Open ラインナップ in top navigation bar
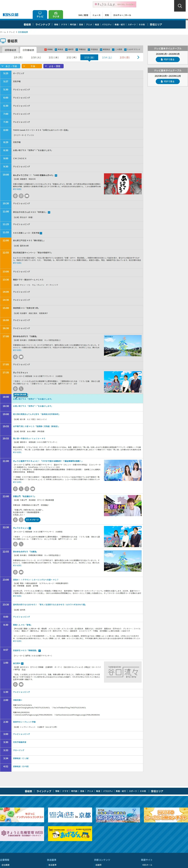This screenshot has height=868, width=188. (43, 25)
